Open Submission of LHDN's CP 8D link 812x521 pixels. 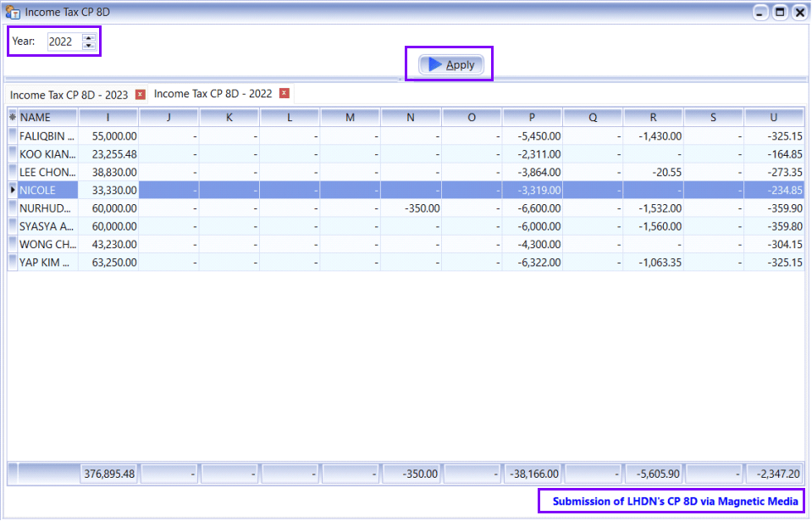pos(675,502)
